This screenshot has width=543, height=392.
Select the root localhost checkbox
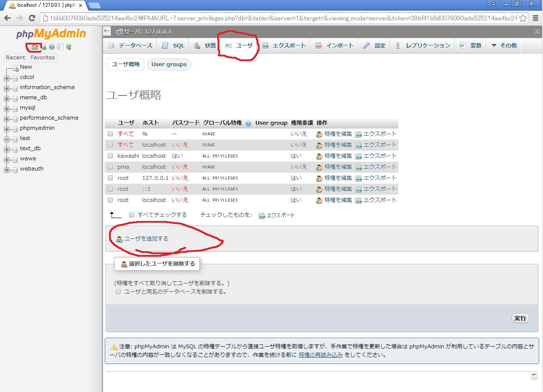coord(110,200)
